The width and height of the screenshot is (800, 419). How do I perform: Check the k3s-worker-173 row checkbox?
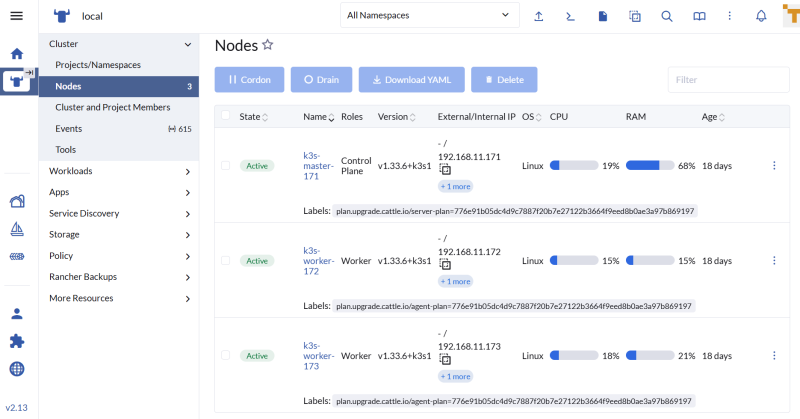226,355
